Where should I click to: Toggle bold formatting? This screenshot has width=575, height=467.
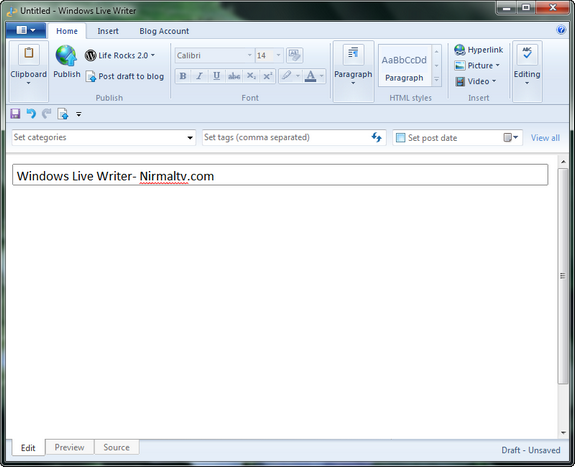point(183,76)
